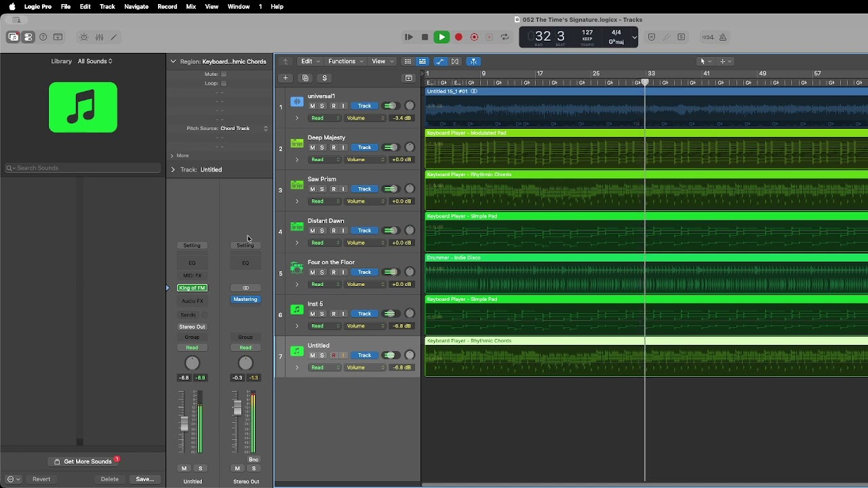Open the LCD display mode dropdown arrow

634,37
